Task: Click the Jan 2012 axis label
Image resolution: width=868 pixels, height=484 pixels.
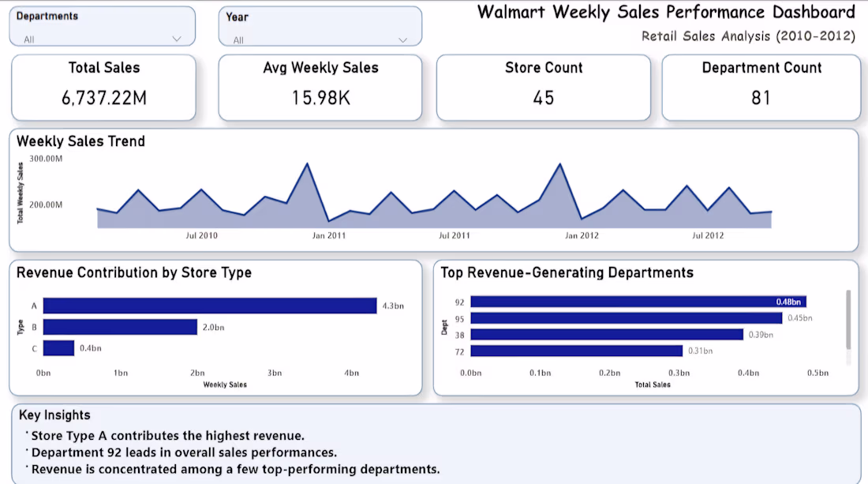Action: point(582,235)
